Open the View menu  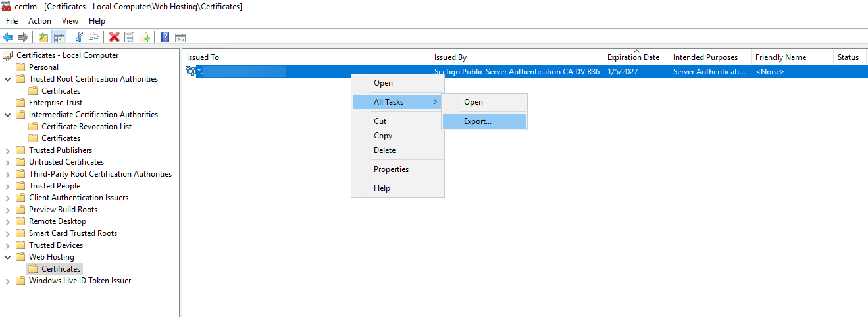click(x=70, y=21)
